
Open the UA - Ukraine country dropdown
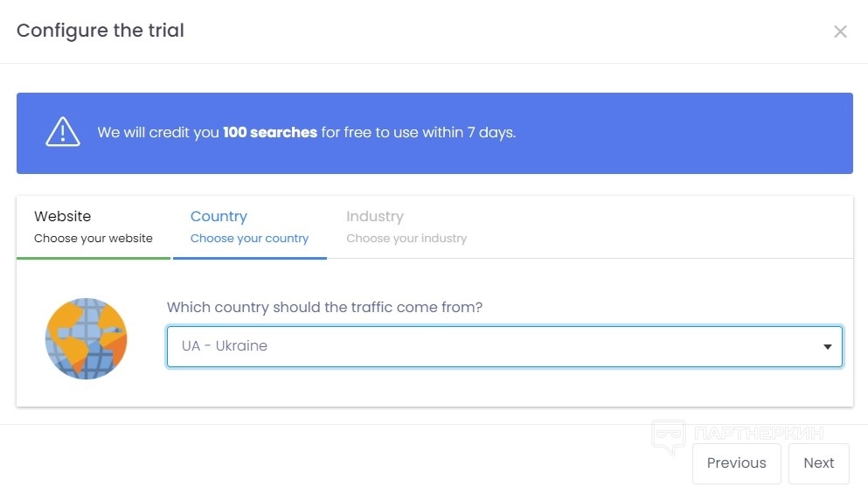pos(490,346)
